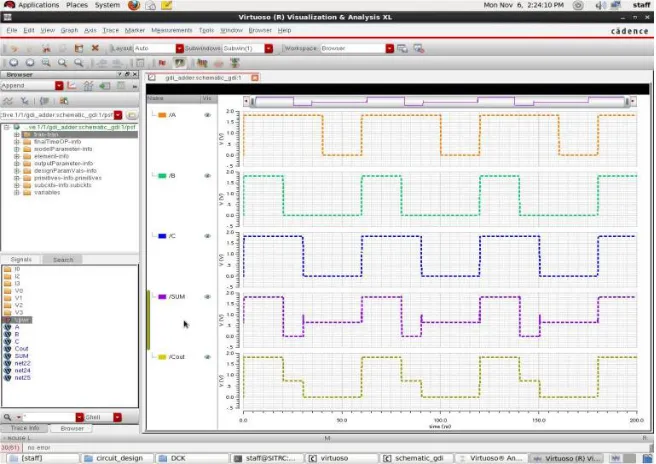Toggle visibility eye for trace /A

point(207,115)
